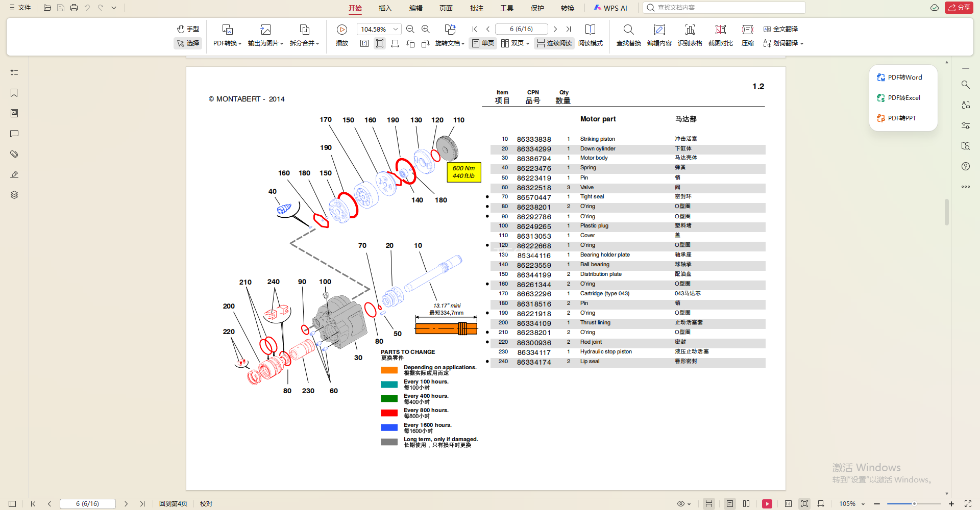This screenshot has height=510, width=980.
Task: Switch to the Insert tab
Action: pyautogui.click(x=385, y=8)
